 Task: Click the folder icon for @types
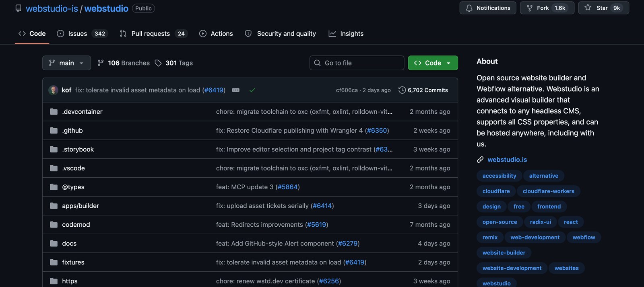tap(54, 187)
